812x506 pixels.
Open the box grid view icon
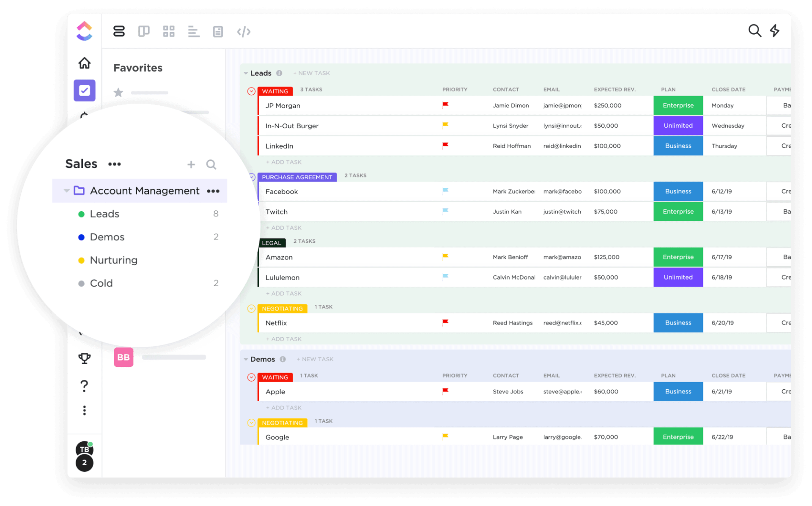(x=169, y=31)
